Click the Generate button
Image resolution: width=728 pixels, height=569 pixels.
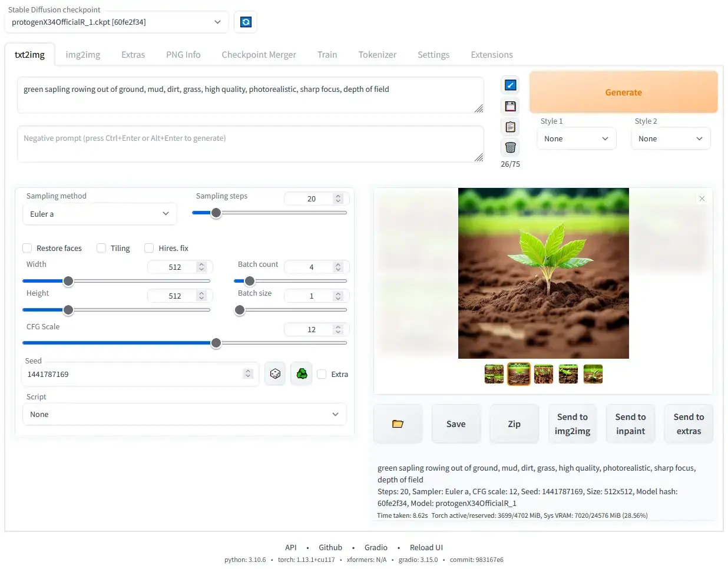coord(623,92)
